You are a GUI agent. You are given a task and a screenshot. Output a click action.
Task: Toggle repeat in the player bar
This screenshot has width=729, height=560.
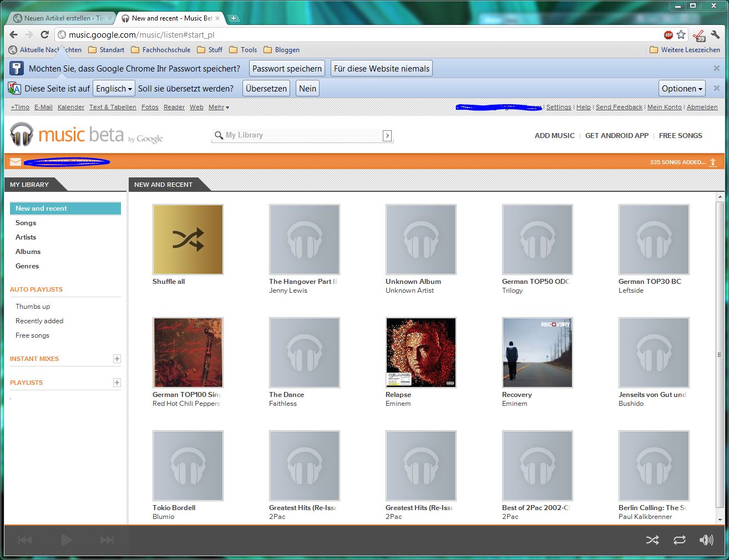tap(680, 540)
